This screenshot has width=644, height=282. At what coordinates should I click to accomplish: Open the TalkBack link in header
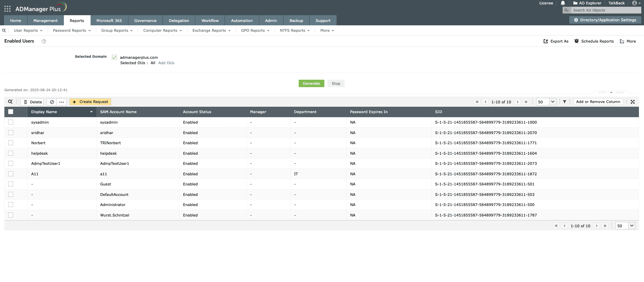point(617,3)
